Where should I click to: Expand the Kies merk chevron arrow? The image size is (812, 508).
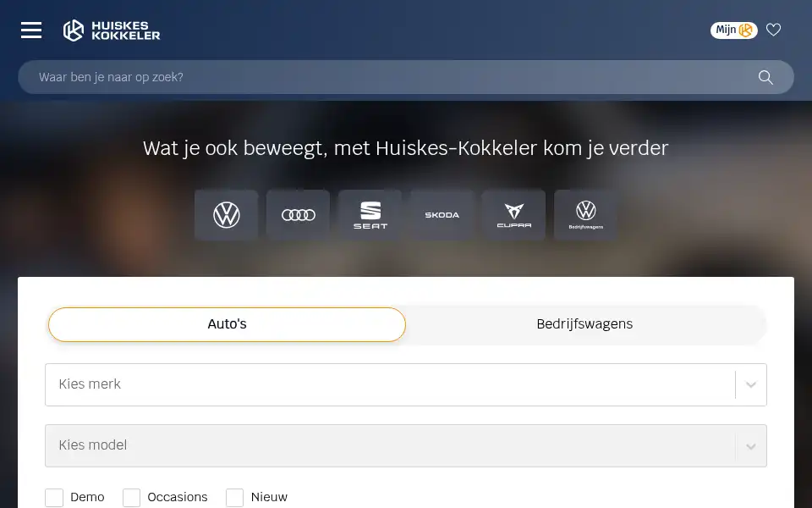tap(751, 384)
